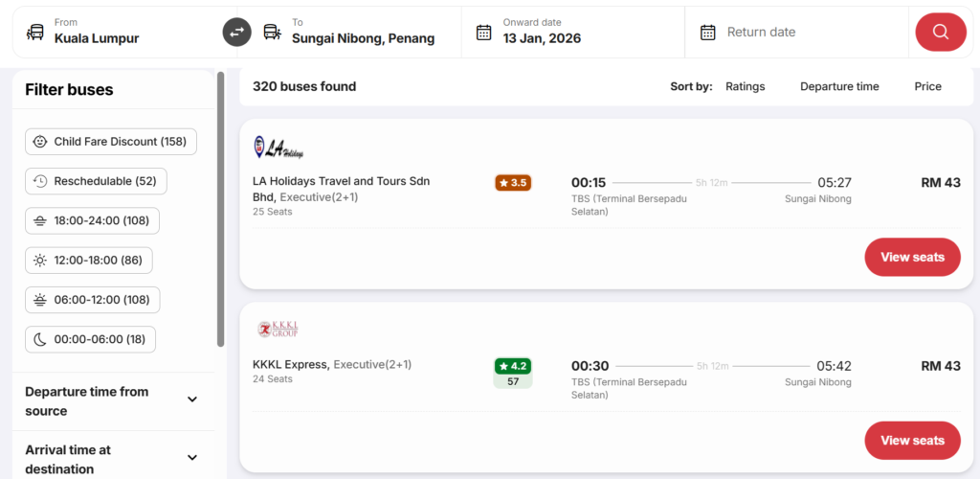This screenshot has width=980, height=479.
Task: Click the LA Holidays operator logo
Action: (278, 148)
